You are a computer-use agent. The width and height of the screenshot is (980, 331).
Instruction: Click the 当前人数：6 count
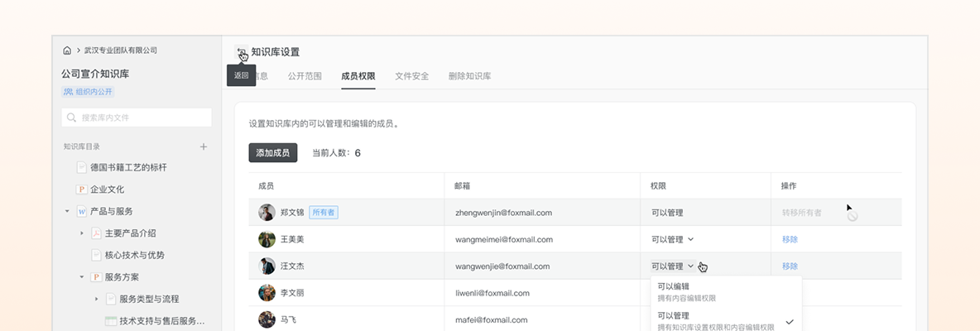click(336, 153)
